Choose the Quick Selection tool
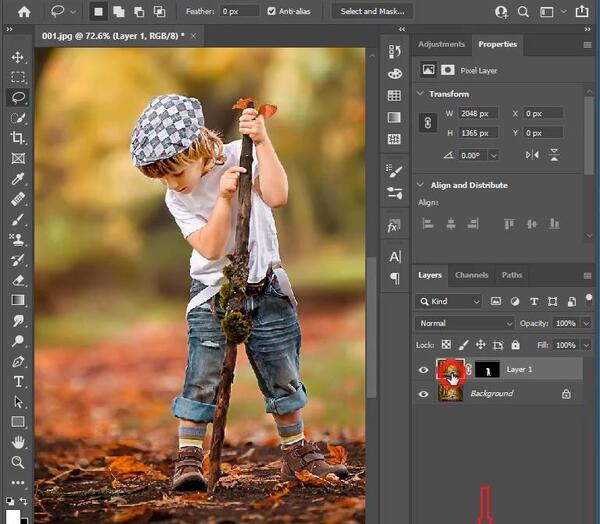The width and height of the screenshot is (600, 524). coord(18,118)
